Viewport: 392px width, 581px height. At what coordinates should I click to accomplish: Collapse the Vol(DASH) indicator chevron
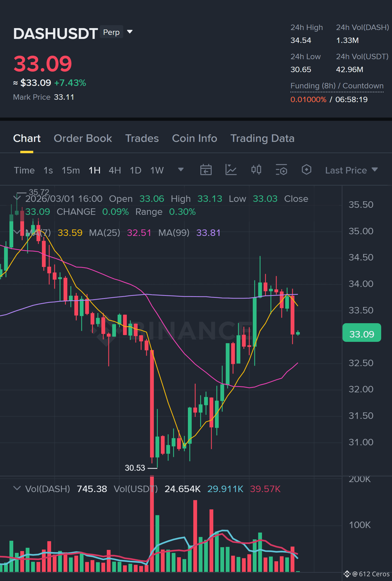(x=17, y=488)
